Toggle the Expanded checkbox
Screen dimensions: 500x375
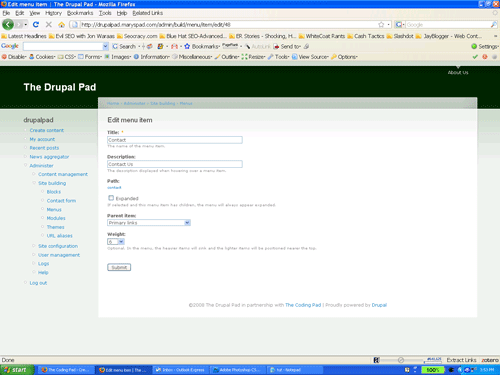tap(111, 198)
